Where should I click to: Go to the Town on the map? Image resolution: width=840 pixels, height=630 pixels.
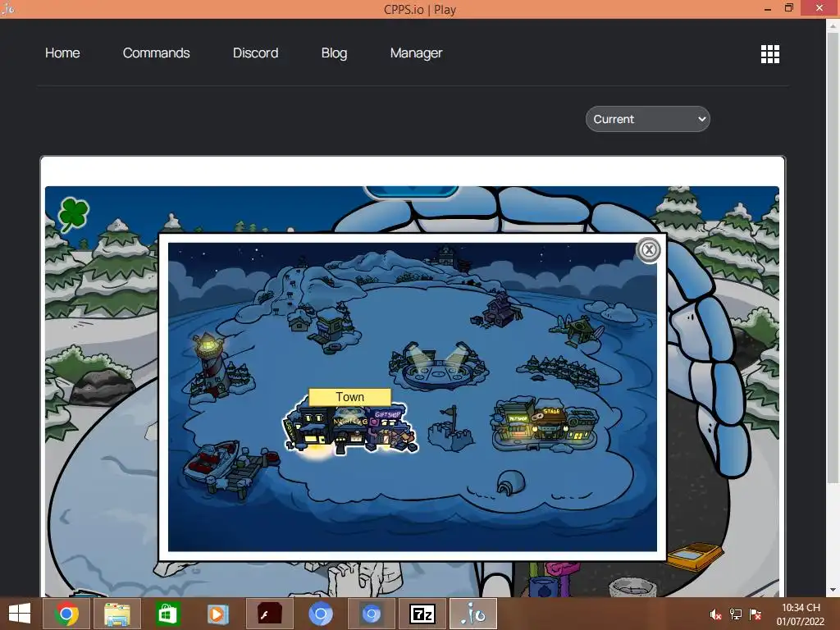point(351,430)
